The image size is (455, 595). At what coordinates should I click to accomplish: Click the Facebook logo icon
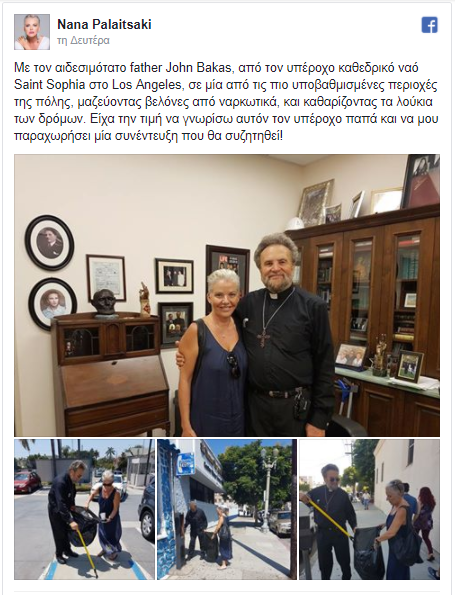430,25
